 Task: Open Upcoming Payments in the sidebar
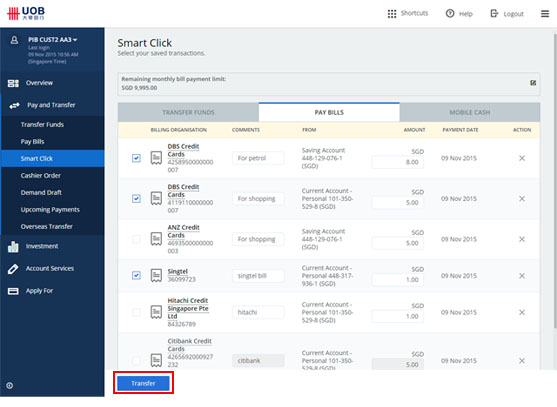(x=50, y=210)
